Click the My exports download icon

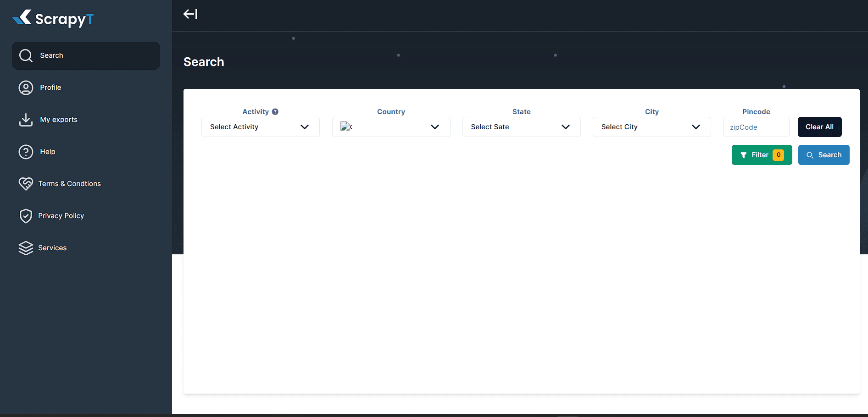tap(26, 120)
